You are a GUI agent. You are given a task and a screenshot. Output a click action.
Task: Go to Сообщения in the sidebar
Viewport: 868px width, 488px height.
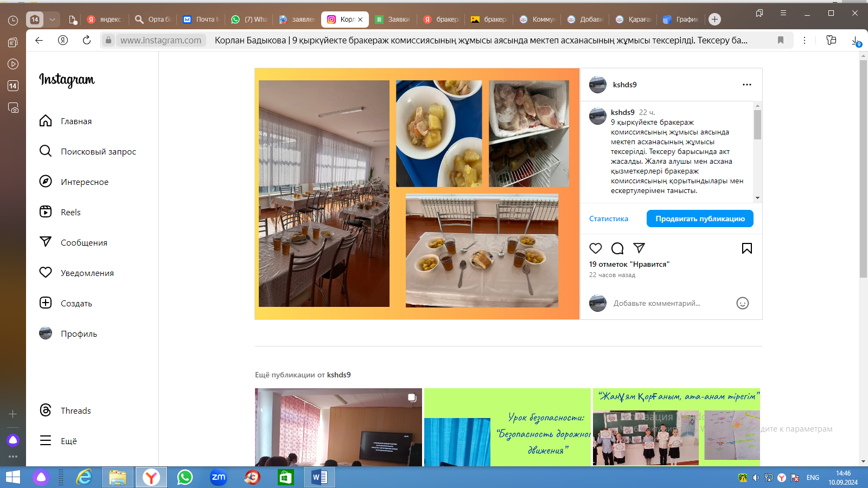point(84,243)
